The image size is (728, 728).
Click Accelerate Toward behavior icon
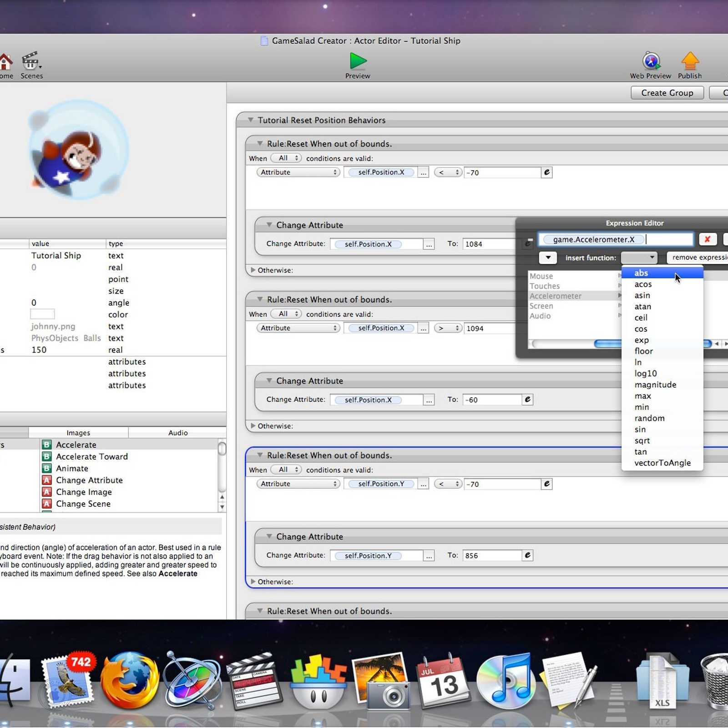(46, 456)
